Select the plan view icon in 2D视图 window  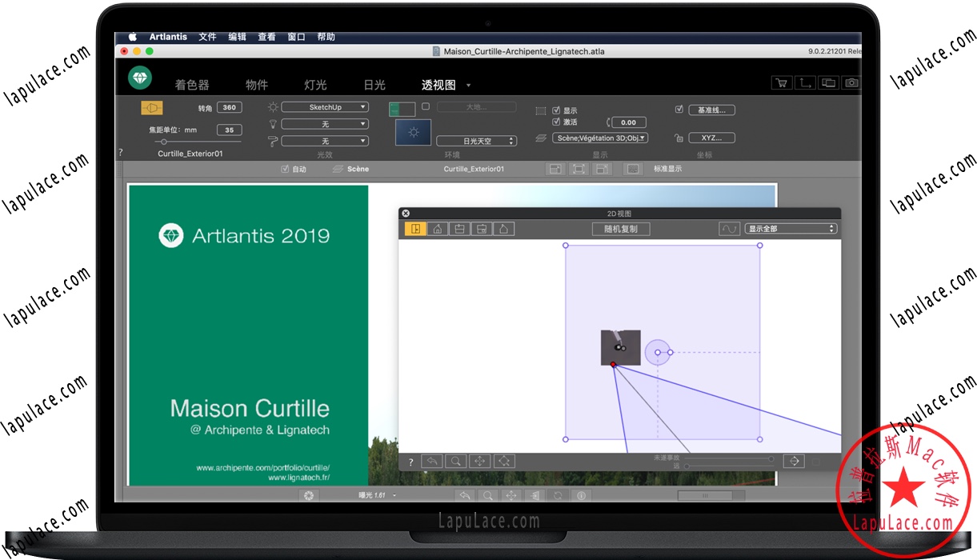417,228
